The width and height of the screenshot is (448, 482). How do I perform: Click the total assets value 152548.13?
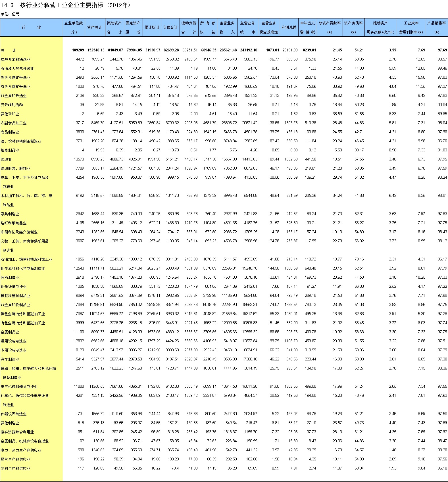(x=96, y=50)
